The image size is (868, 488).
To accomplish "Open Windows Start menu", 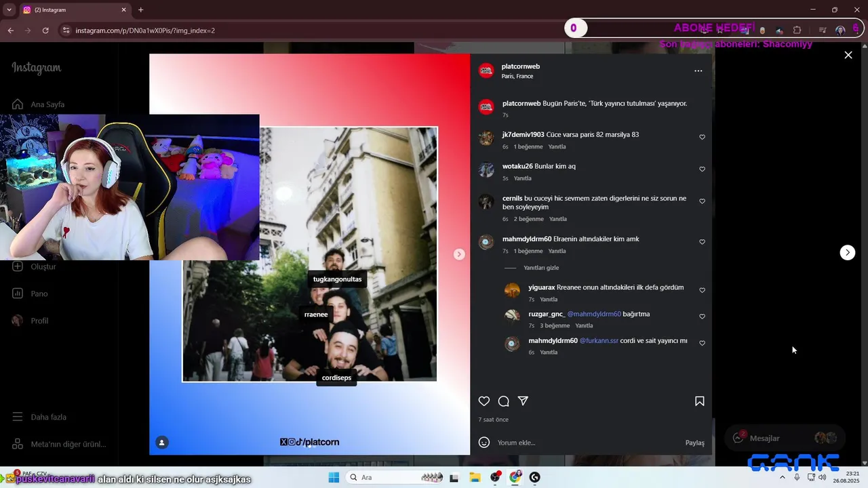I will click(334, 477).
